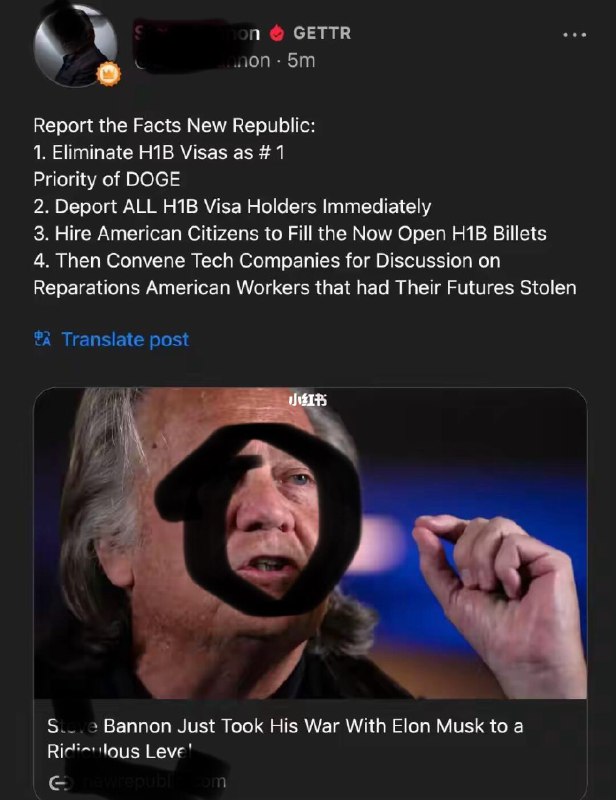This screenshot has height=800, width=616.
Task: Click the gold crown badge on avatar
Action: [x=108, y=74]
